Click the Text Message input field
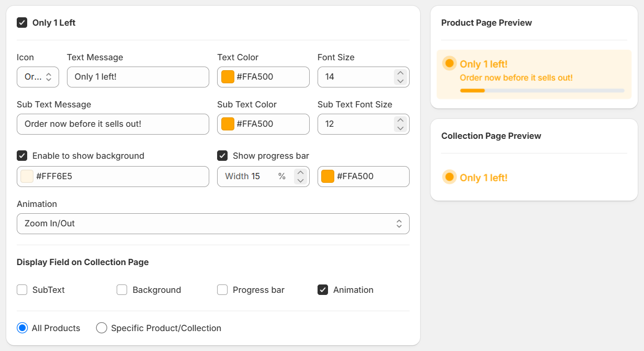Screen dimensions: 644x351 [138, 76]
